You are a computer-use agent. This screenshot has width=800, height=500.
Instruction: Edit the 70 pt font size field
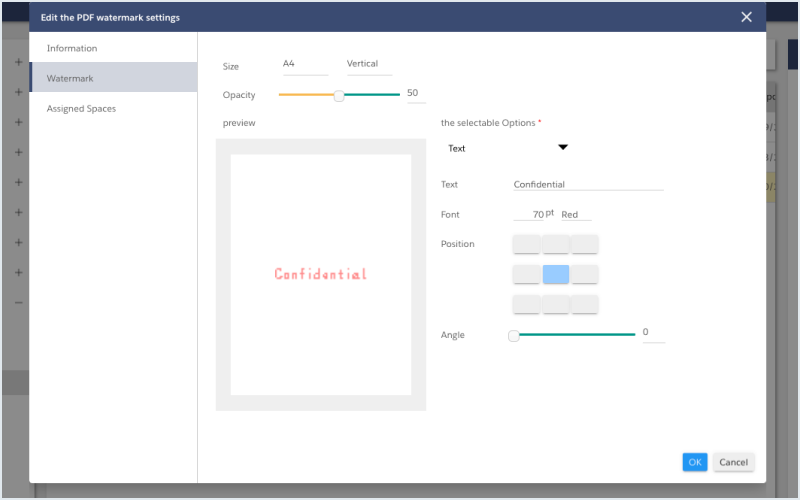[529, 214]
